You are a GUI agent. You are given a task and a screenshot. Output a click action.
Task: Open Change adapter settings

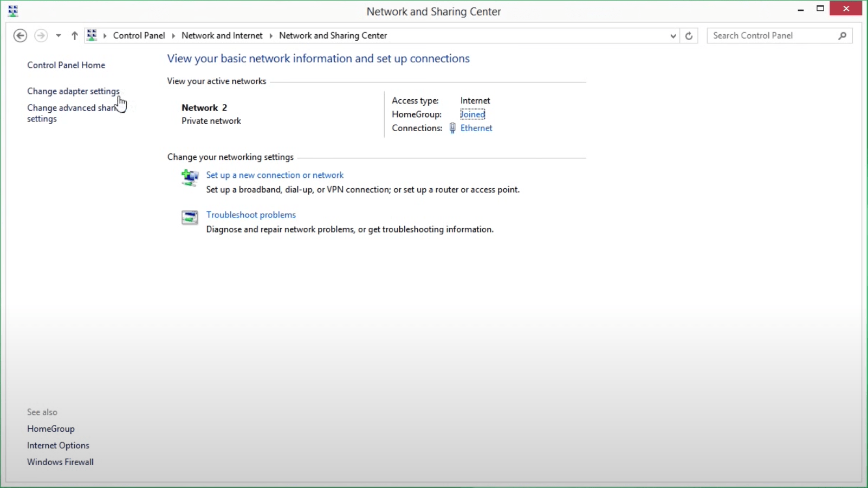point(73,91)
